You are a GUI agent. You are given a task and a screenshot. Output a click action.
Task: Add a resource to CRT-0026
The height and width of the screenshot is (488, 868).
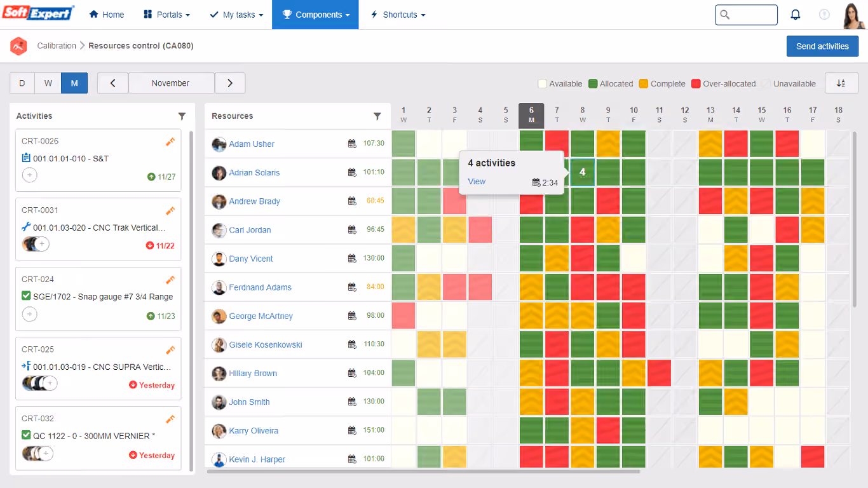point(29,175)
